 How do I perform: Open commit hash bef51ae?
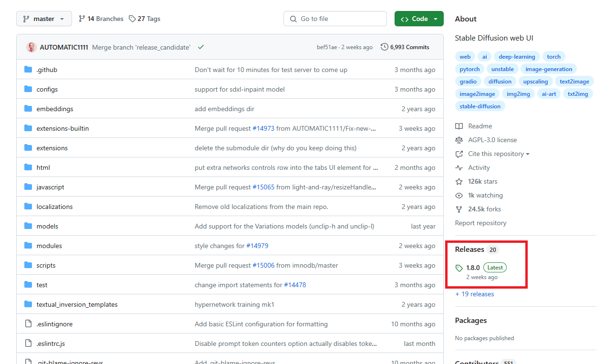tap(327, 47)
